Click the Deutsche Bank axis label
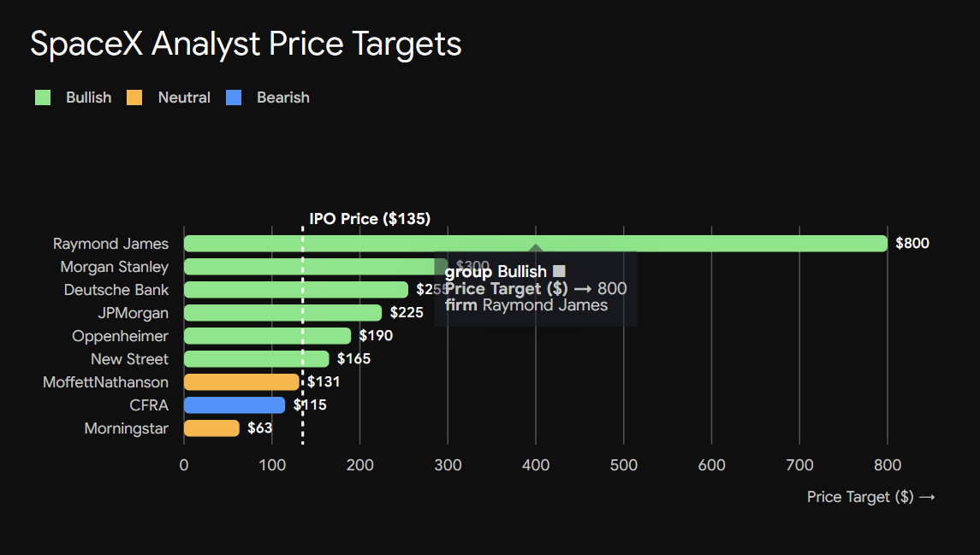 coord(116,290)
